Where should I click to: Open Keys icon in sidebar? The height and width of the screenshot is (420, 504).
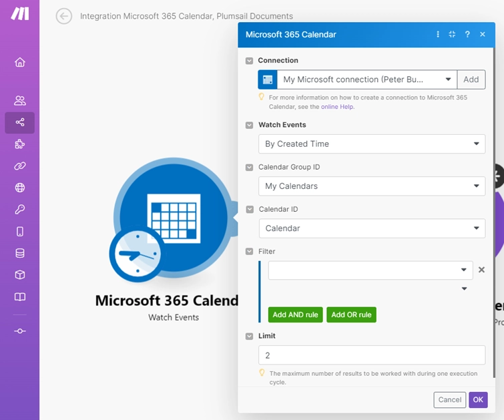pyautogui.click(x=20, y=210)
